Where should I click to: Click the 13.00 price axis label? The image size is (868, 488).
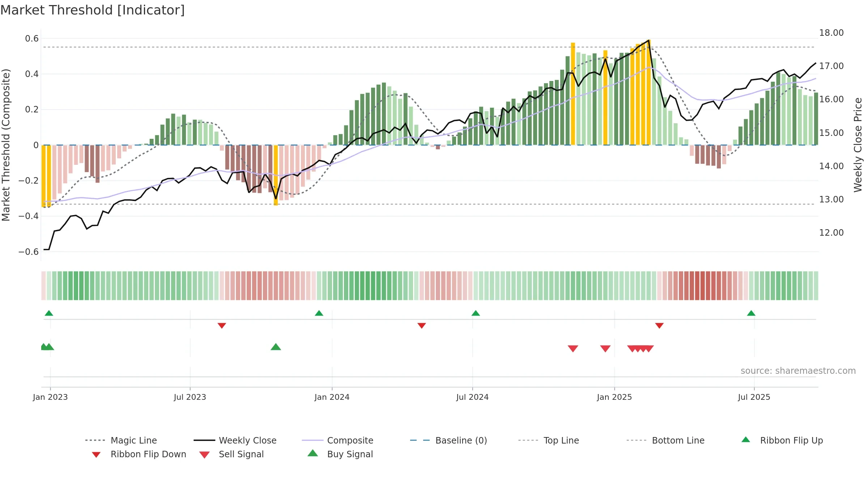(831, 200)
